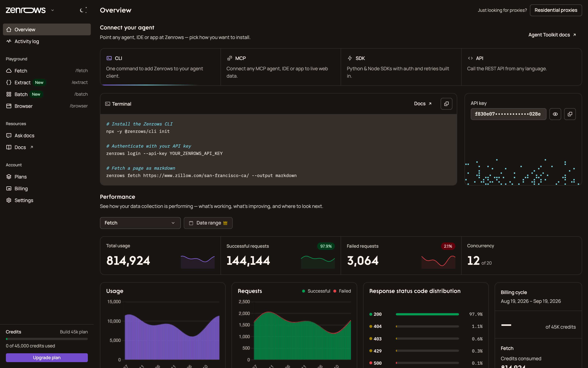
Task: Open the Terminal panel Docs link
Action: point(423,104)
